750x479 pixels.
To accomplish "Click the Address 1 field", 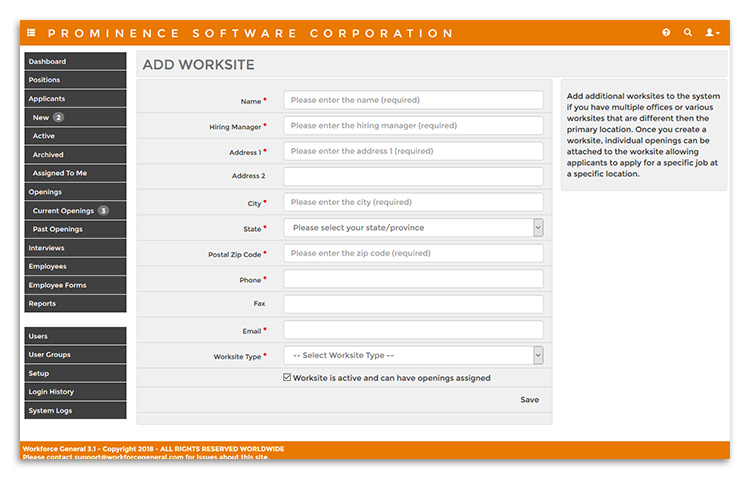I will (x=413, y=151).
